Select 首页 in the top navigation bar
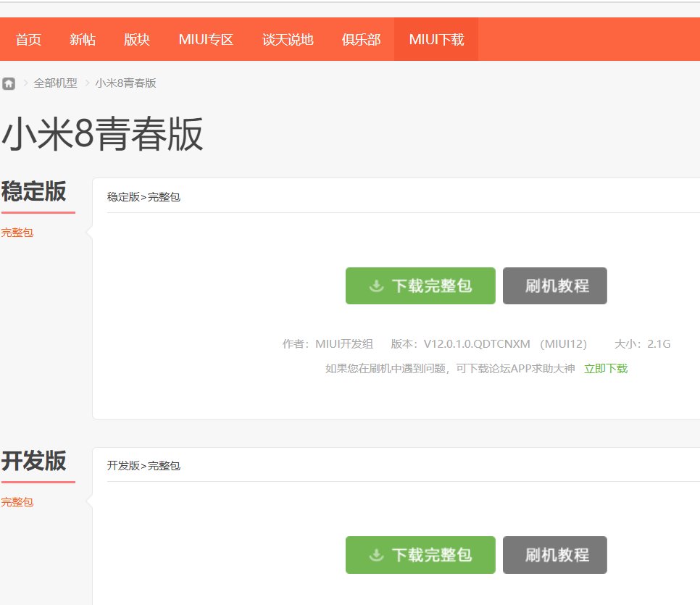 (x=29, y=40)
